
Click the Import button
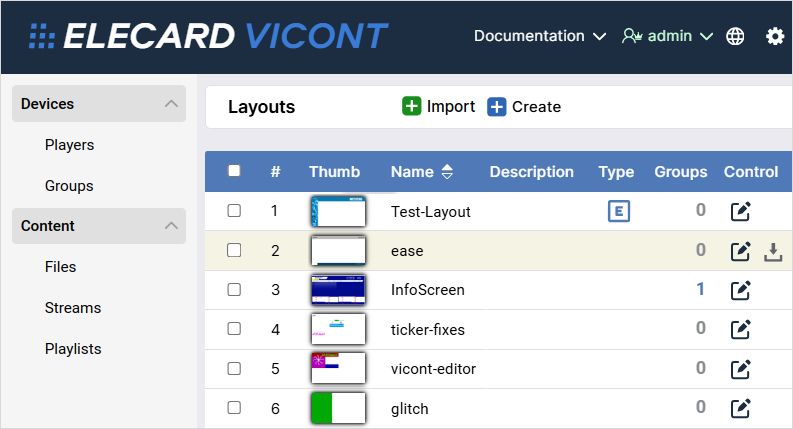[x=439, y=107]
